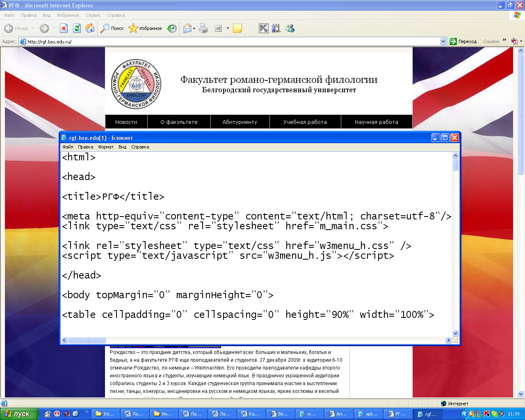Click the Переход go button
The width and height of the screenshot is (525, 420).
463,41
